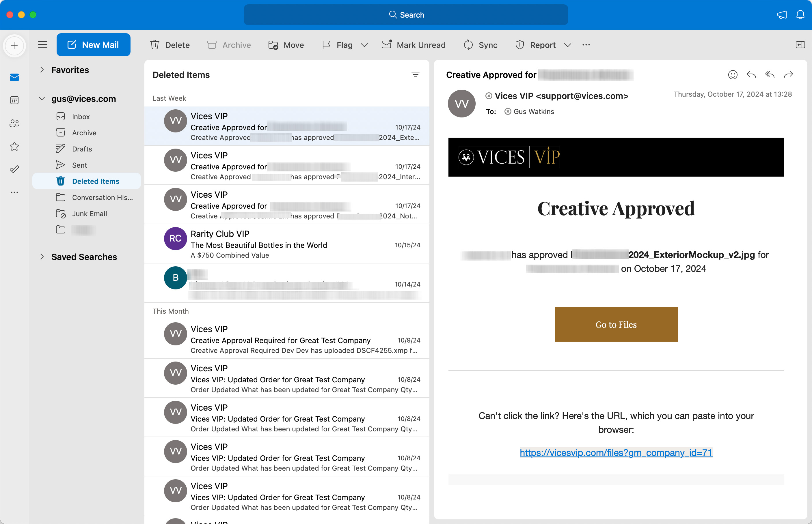Select the Deleted Items folder
Viewport: 812px width, 524px height.
86,181
